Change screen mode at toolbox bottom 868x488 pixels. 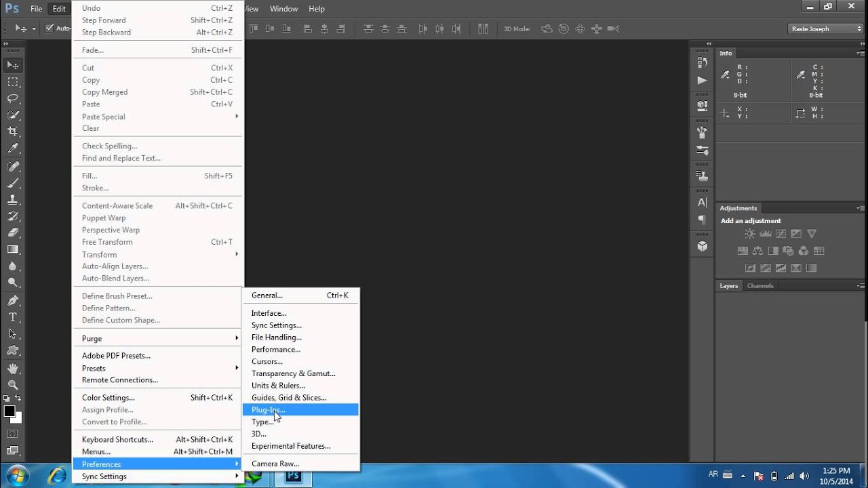[x=13, y=451]
